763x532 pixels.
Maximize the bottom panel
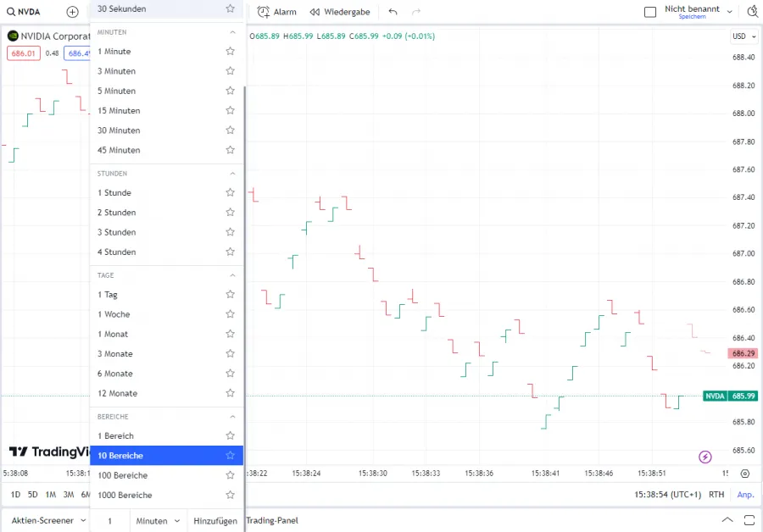coord(746,520)
